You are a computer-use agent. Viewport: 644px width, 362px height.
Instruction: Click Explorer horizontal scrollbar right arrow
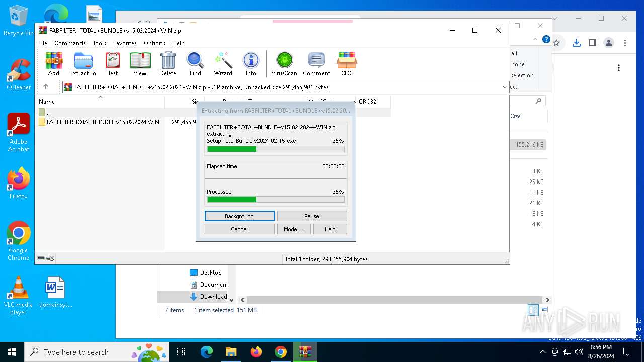tap(548, 300)
